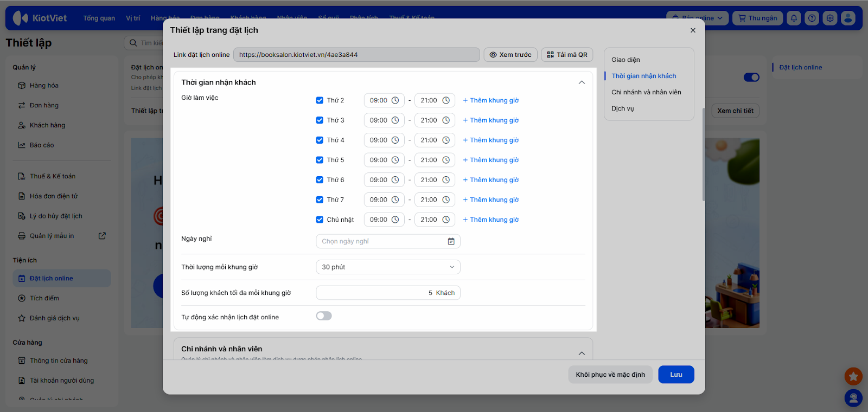Open the Thứ 7 start time picker
This screenshot has height=412, width=868.
click(x=384, y=199)
